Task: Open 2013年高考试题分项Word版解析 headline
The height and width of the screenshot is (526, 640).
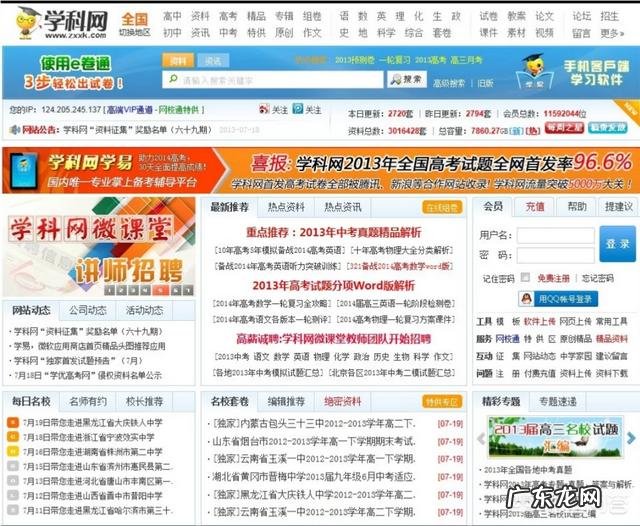Action: tap(333, 285)
